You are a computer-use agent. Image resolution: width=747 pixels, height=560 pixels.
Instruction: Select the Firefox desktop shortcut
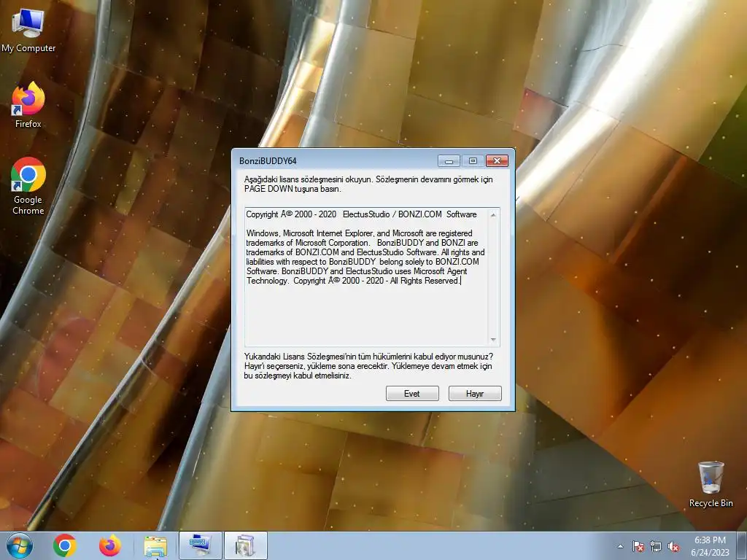pos(28,105)
